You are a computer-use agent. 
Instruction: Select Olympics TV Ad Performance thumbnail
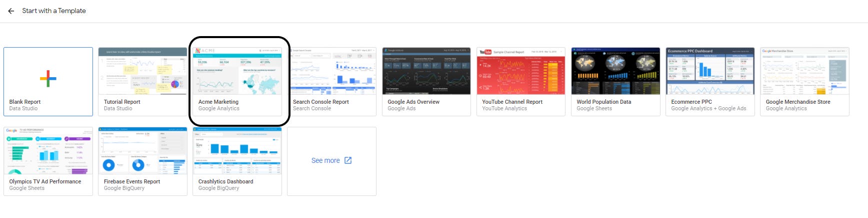48,150
